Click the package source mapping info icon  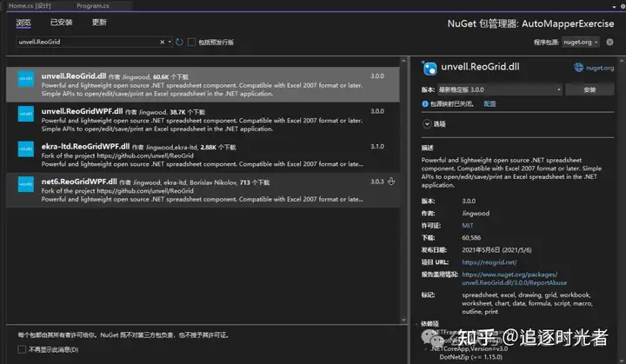(x=425, y=103)
